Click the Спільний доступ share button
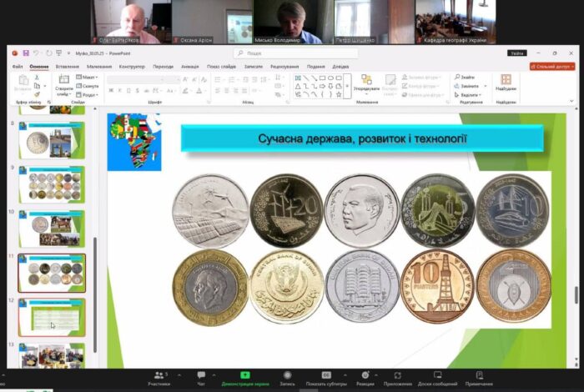Viewport: 584px width, 392px height. click(x=551, y=66)
